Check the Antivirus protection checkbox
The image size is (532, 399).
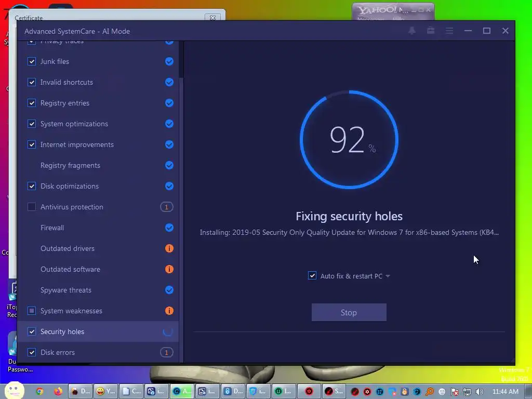[x=32, y=207]
